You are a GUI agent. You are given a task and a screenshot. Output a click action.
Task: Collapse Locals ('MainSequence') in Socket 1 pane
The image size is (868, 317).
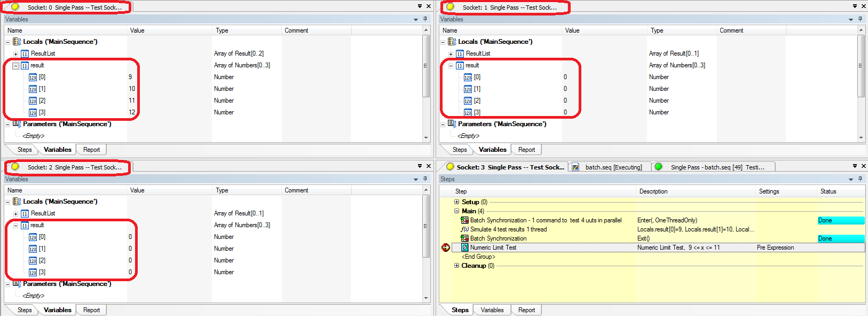(443, 42)
